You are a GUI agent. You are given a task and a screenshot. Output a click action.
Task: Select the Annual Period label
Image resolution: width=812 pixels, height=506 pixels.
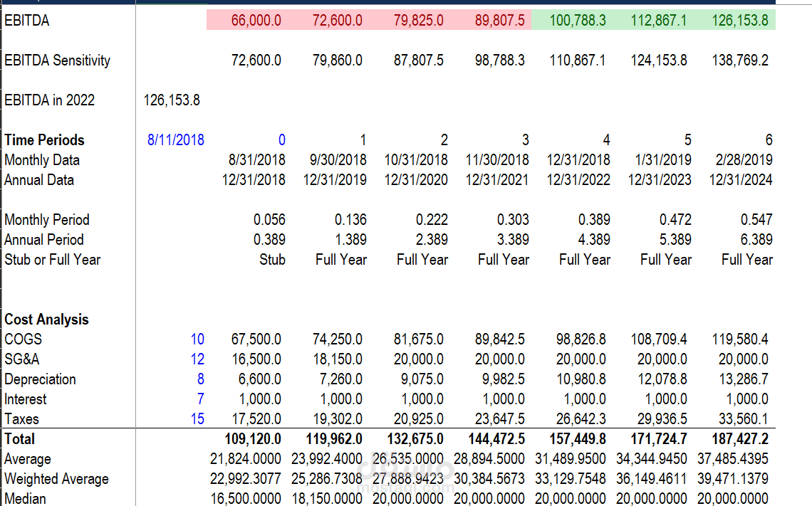(x=44, y=240)
